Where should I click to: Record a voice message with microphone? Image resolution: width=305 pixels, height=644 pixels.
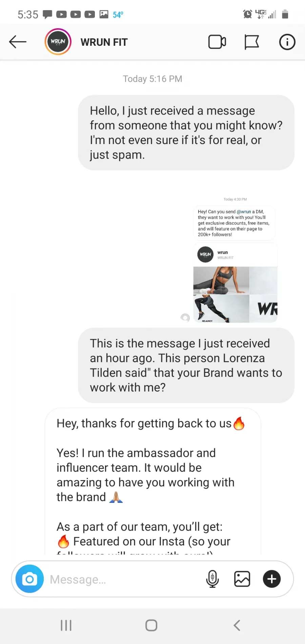point(212,579)
